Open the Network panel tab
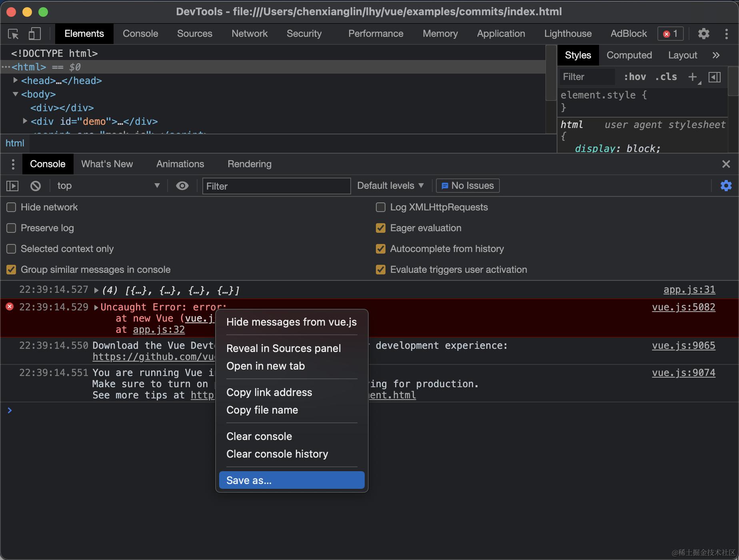 coord(250,34)
